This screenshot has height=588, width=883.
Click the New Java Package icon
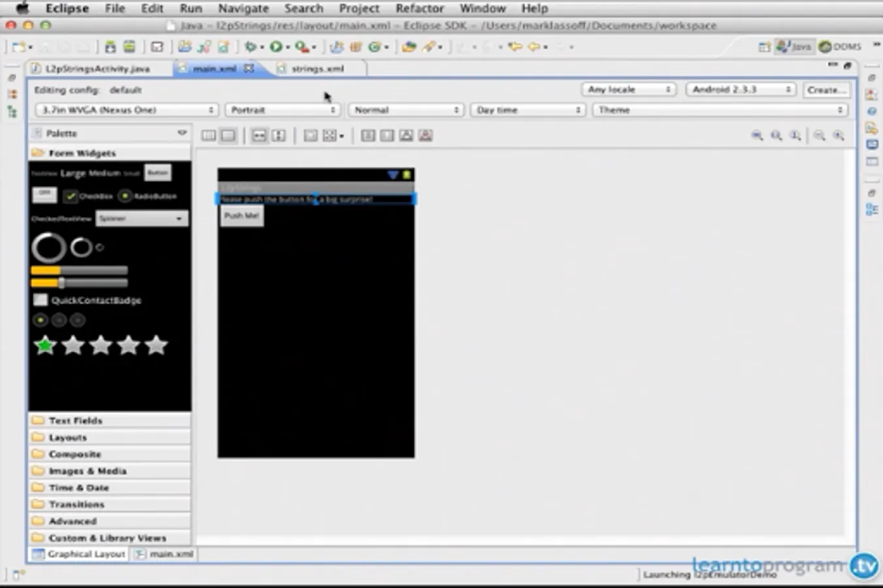pyautogui.click(x=356, y=47)
